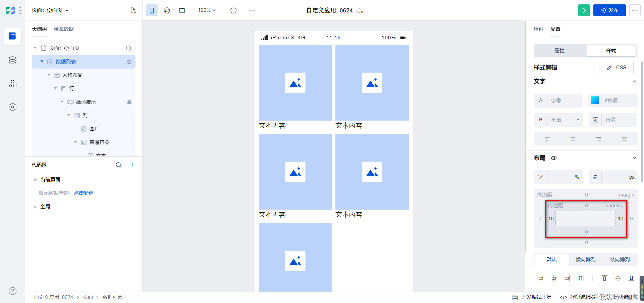Open the 字重 font weight dropdown
Viewport: 644px width, 303px height.
558,120
